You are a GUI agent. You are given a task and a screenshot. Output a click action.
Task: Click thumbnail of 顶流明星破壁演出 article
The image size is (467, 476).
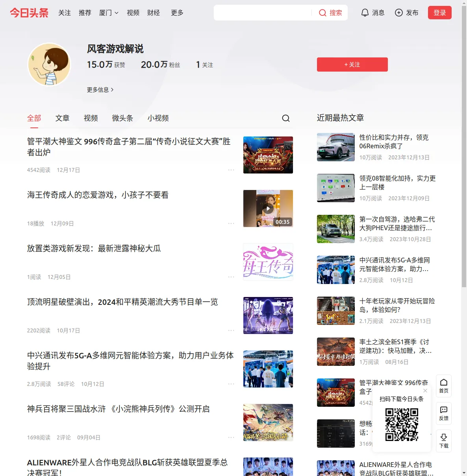point(268,315)
